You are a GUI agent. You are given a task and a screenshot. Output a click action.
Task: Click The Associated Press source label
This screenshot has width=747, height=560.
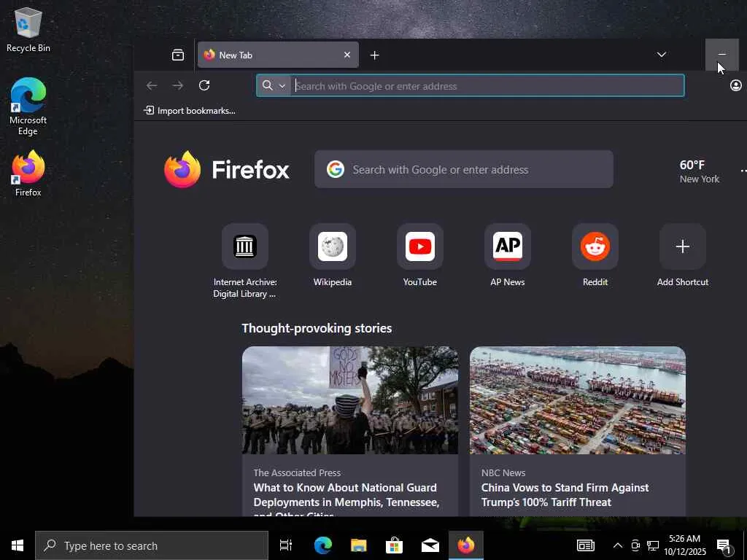tap(297, 472)
